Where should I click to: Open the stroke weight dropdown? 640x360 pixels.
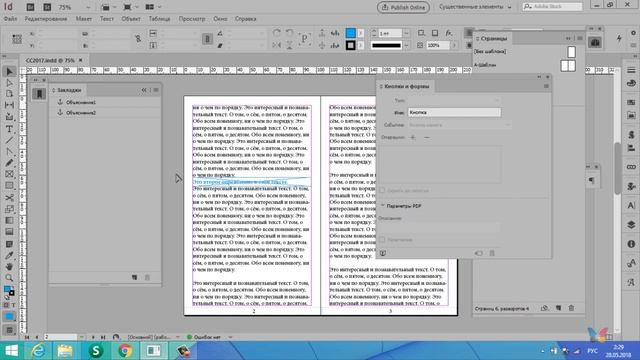click(406, 33)
